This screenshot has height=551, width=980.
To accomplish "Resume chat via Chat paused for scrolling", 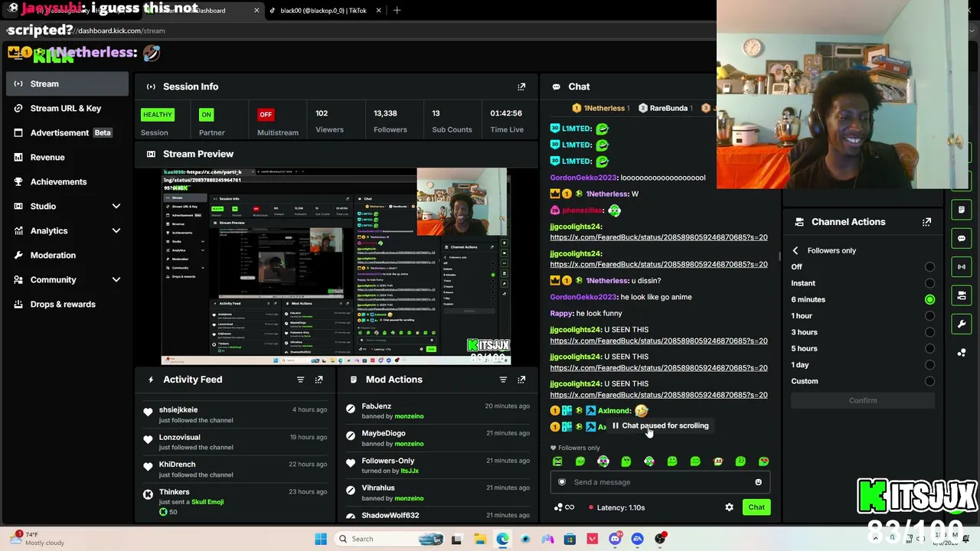I will click(x=660, y=425).
